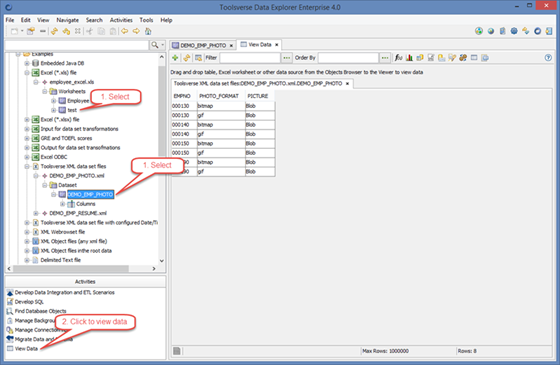Select the test worksheet in the tree

[x=72, y=110]
